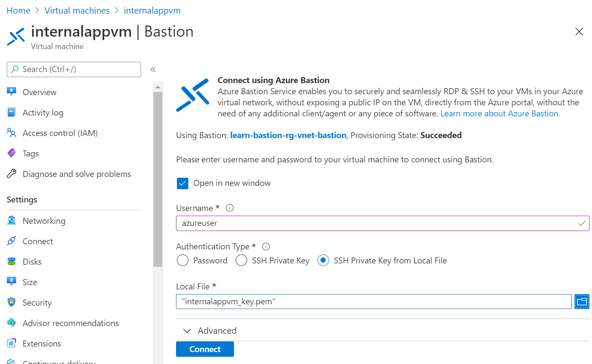592x364 pixels.
Task: Close the Bastion blade
Action: tap(579, 32)
